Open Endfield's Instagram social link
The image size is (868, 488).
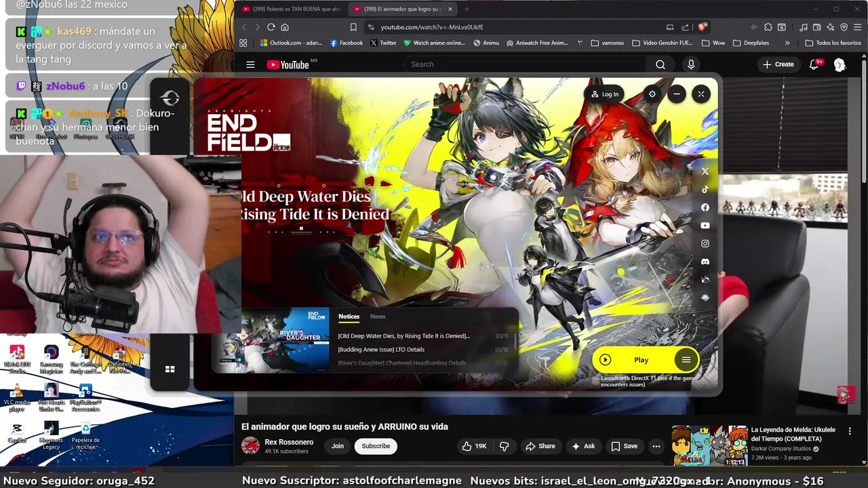point(705,243)
